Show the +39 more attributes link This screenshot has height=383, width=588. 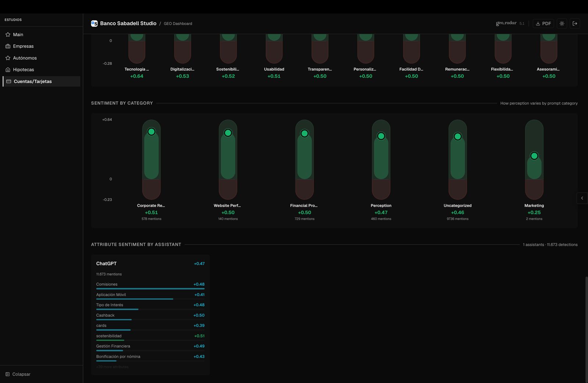(x=112, y=367)
